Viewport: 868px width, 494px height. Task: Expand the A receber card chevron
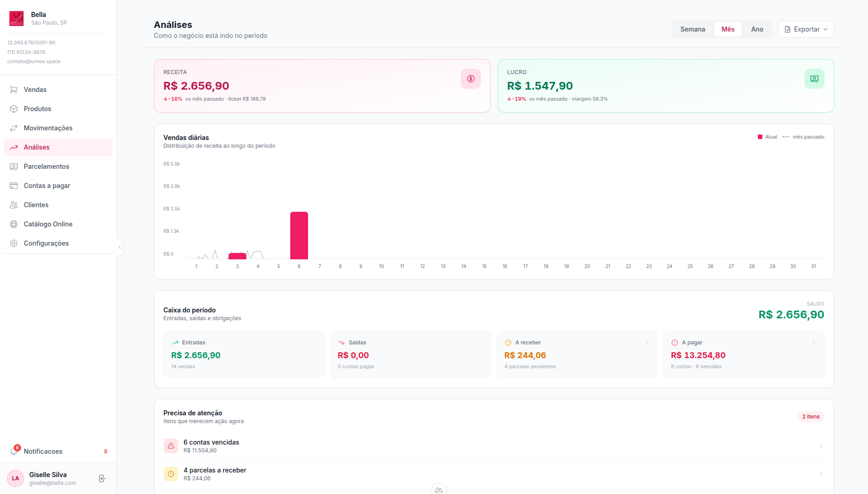point(647,343)
